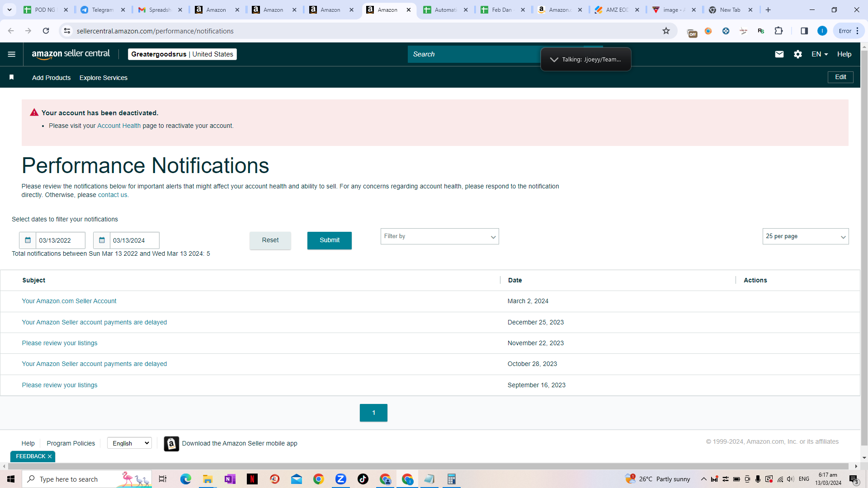Open the contact us link
Viewport: 868px width, 488px height.
[x=113, y=195]
